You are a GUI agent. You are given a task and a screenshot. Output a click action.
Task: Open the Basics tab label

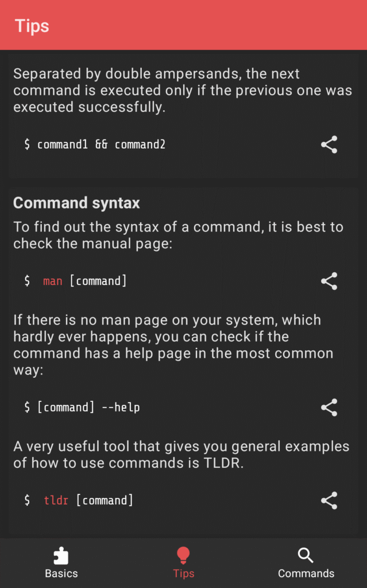(x=61, y=573)
